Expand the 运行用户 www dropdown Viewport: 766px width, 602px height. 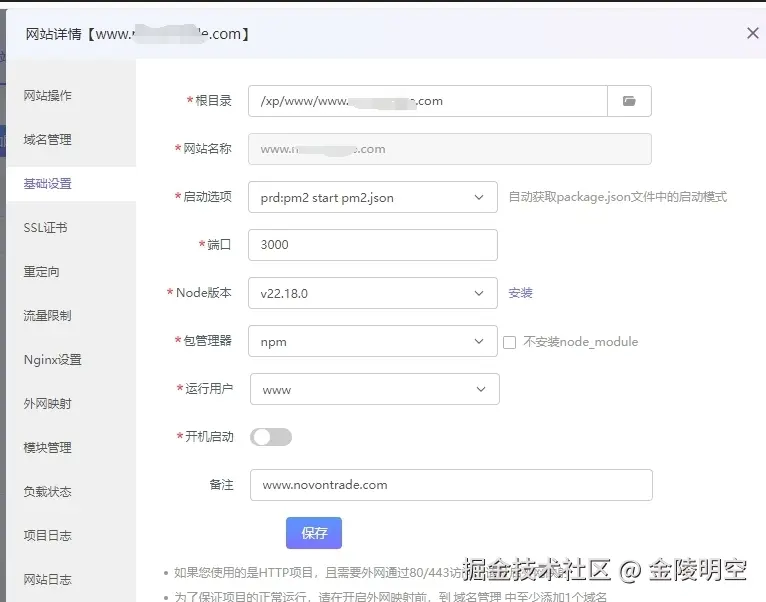pos(375,389)
